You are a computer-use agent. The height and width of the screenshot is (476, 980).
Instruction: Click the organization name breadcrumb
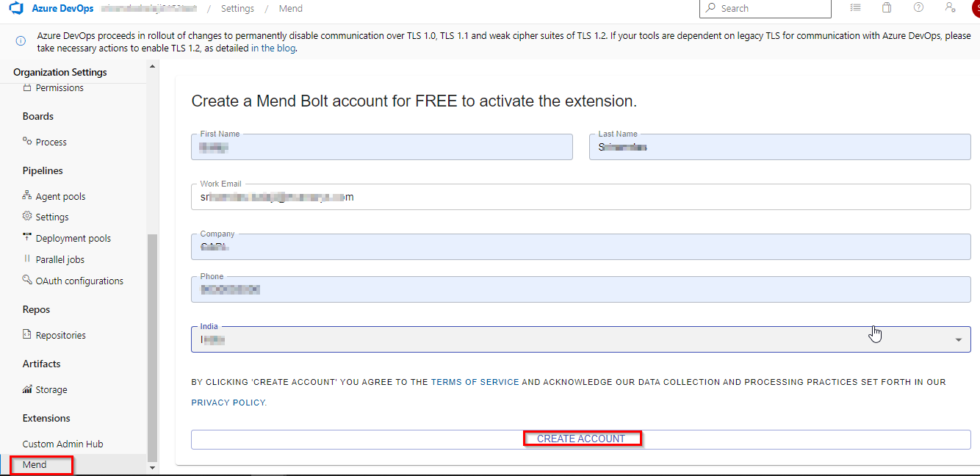click(148, 9)
